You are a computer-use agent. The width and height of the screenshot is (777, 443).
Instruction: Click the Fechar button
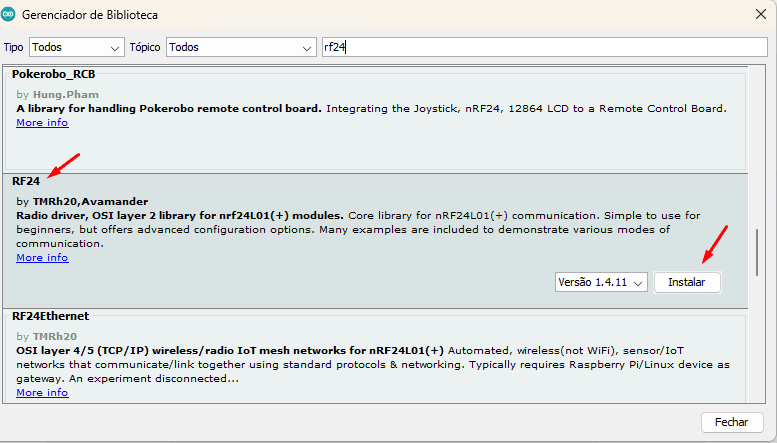point(732,422)
